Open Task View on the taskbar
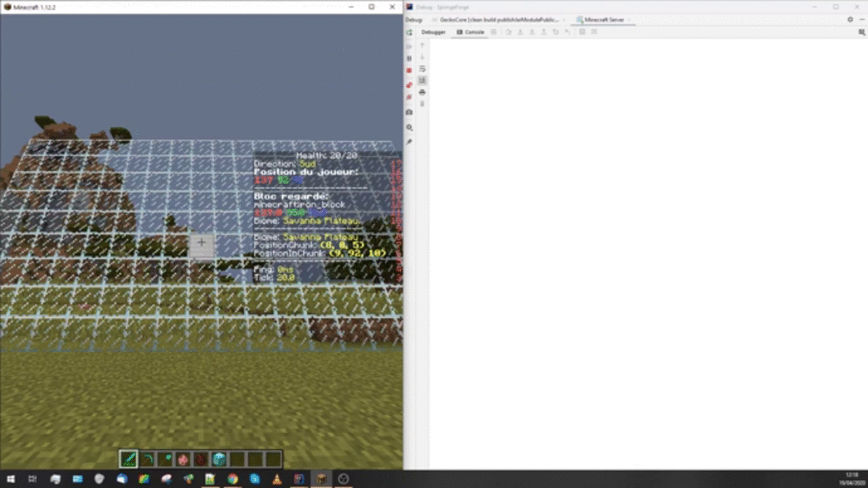Screen dimensions: 868x488 coord(33,479)
